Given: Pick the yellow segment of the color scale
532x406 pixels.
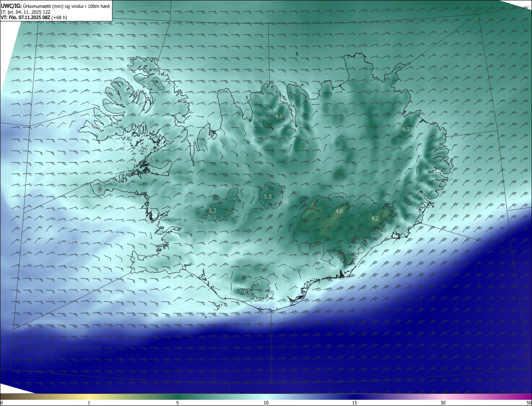Looking at the screenshot, I should pyautogui.click(x=89, y=396).
